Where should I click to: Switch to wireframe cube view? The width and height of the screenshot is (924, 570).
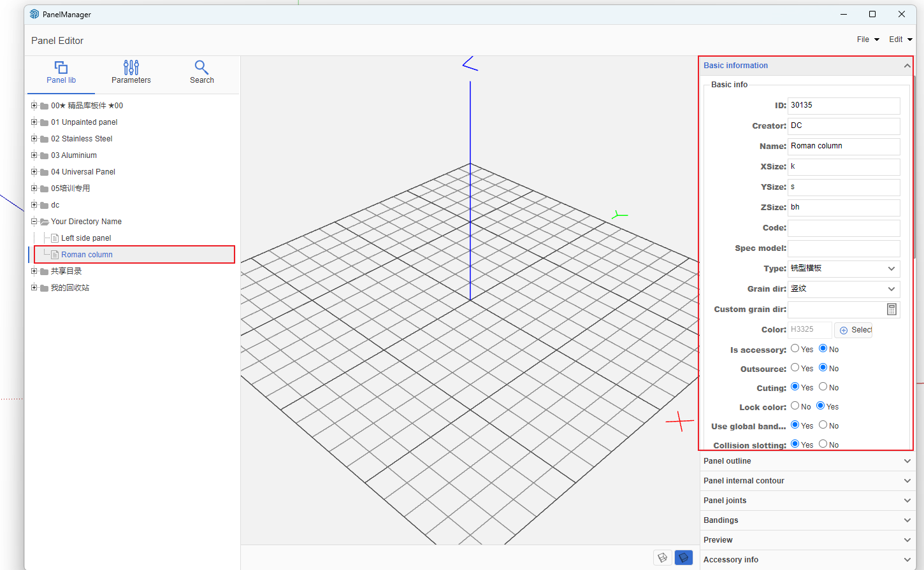(663, 558)
